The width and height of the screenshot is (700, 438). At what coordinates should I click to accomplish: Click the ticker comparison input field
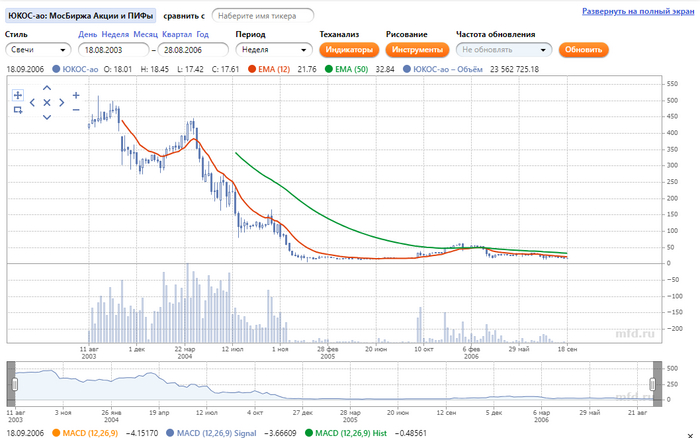click(262, 16)
